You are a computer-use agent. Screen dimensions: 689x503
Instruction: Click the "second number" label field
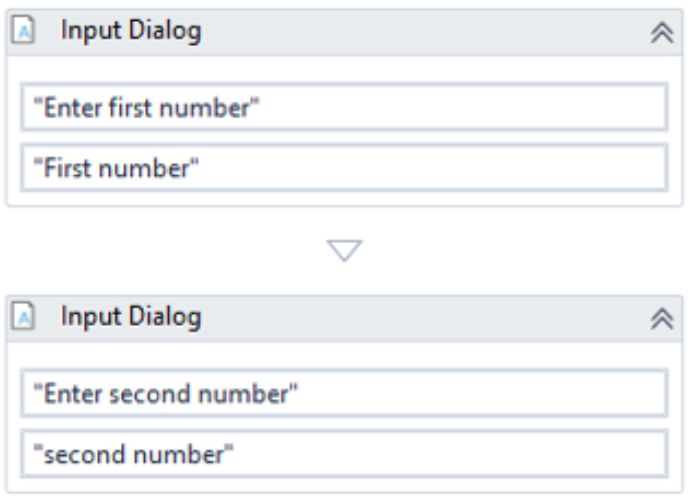(x=343, y=453)
